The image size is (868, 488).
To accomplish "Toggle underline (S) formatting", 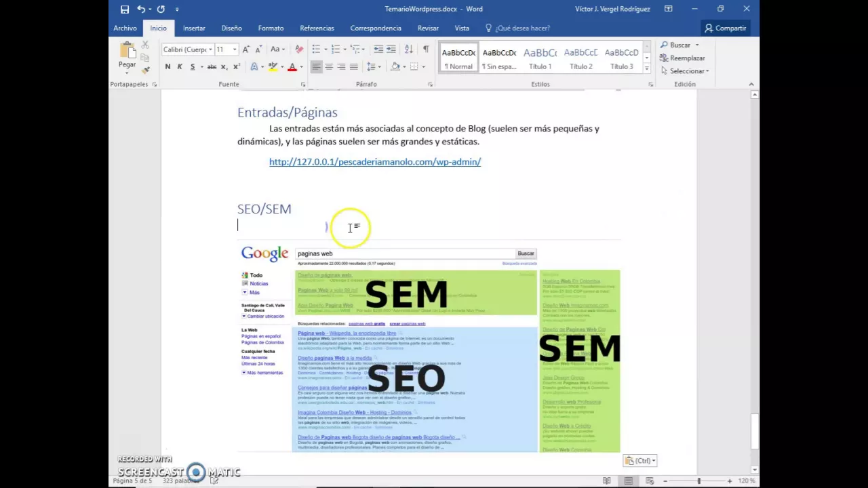I will pyautogui.click(x=193, y=66).
